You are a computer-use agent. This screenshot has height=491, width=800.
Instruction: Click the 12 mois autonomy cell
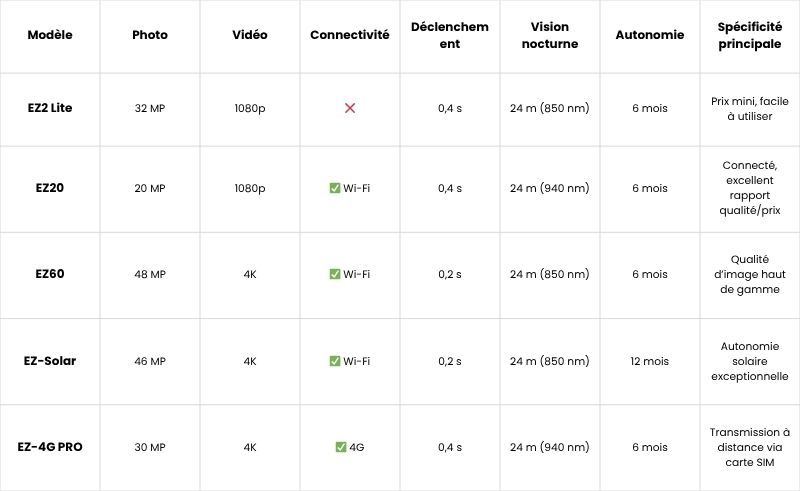point(649,361)
